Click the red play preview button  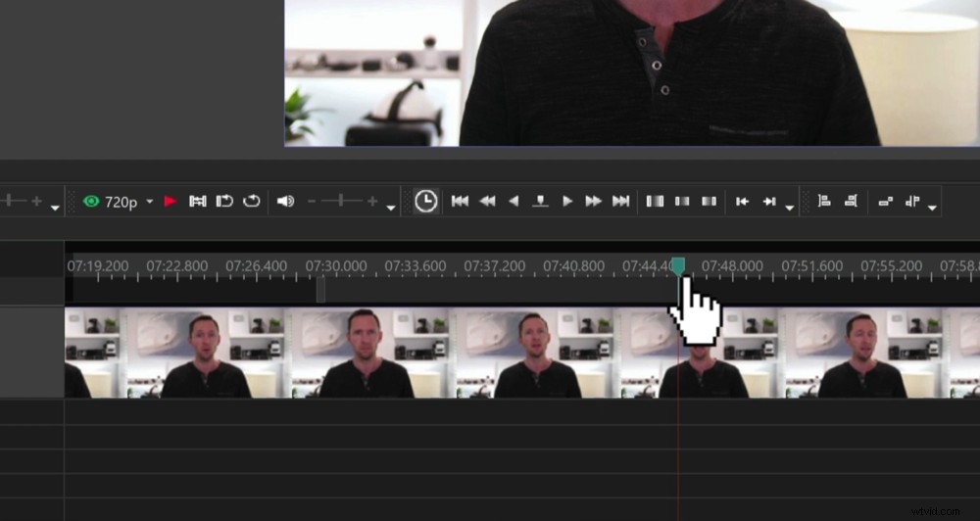pos(171,201)
